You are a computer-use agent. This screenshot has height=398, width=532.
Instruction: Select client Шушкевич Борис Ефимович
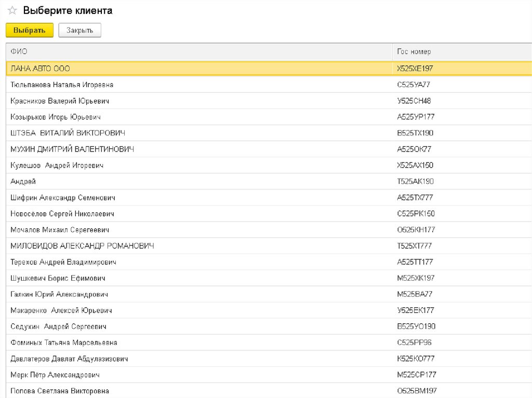pos(58,278)
